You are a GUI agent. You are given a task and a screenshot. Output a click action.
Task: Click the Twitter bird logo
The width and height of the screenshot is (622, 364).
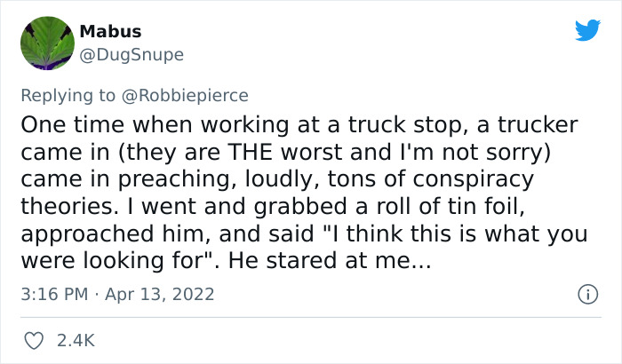(x=587, y=30)
